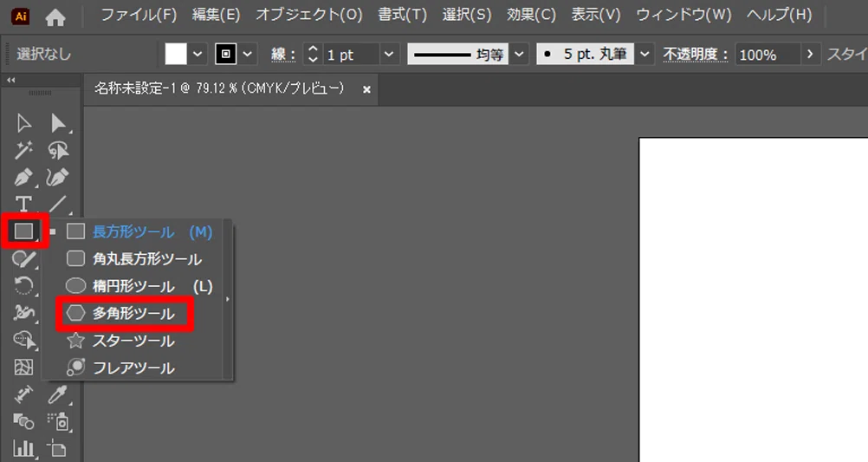Select the Type tool
Screen dimensions: 868x462
coord(23,204)
